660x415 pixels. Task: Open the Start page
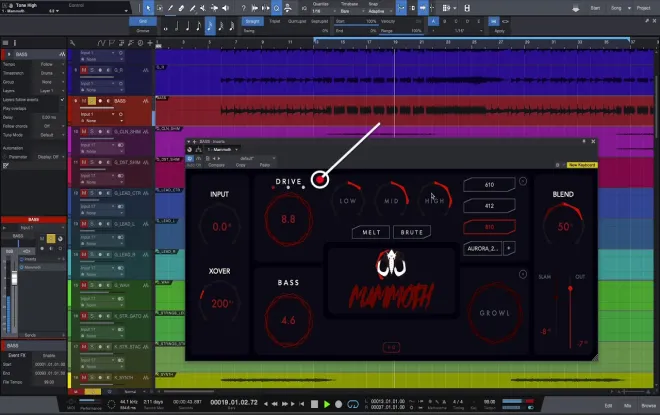pos(595,8)
